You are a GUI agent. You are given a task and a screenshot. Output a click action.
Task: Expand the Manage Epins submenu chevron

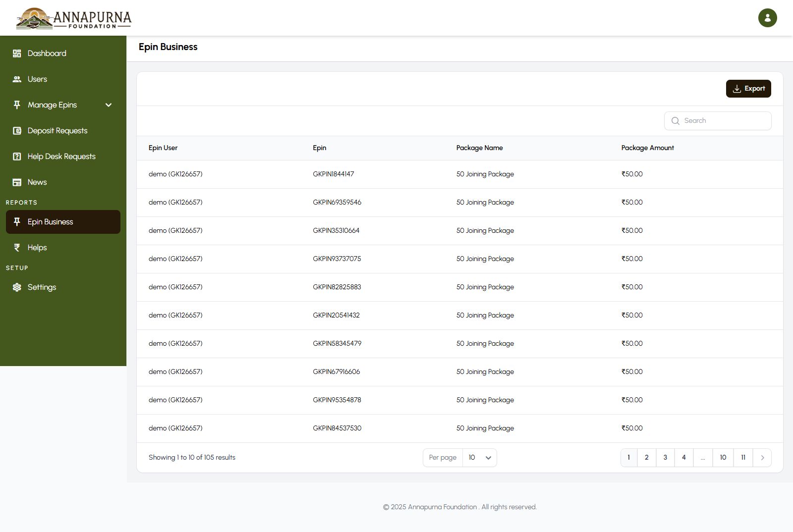(x=109, y=105)
